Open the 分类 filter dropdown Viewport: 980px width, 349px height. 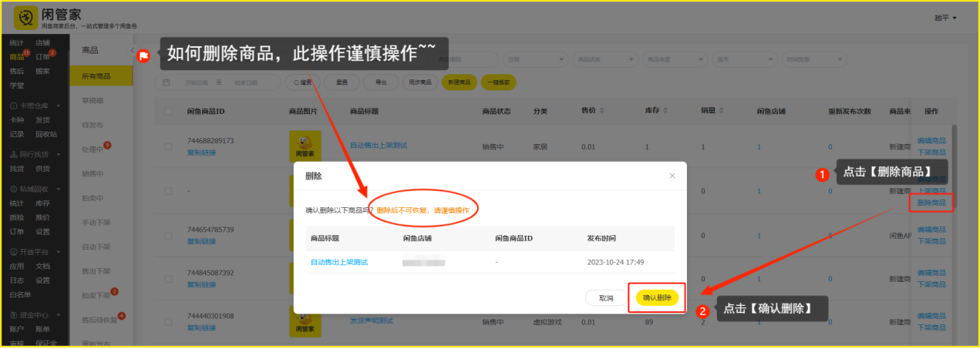(535, 59)
